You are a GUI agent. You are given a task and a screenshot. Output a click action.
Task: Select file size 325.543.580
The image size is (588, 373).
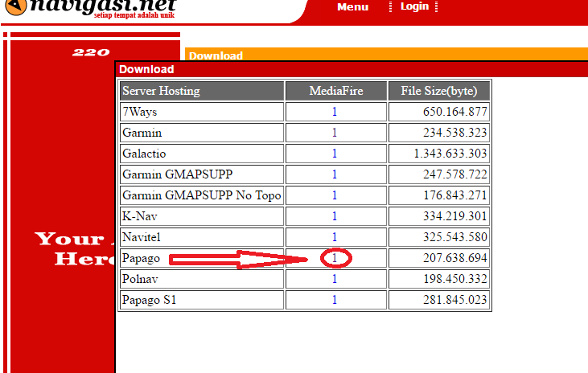tap(454, 237)
